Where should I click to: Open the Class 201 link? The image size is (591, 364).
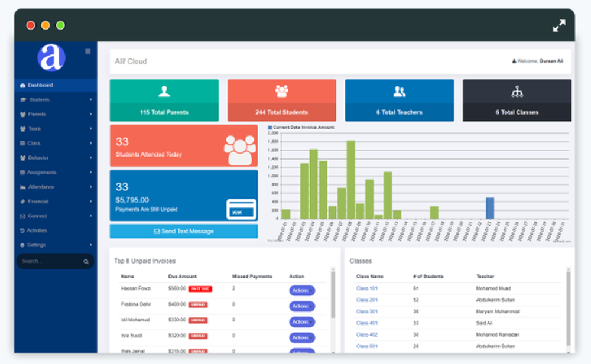tap(367, 300)
